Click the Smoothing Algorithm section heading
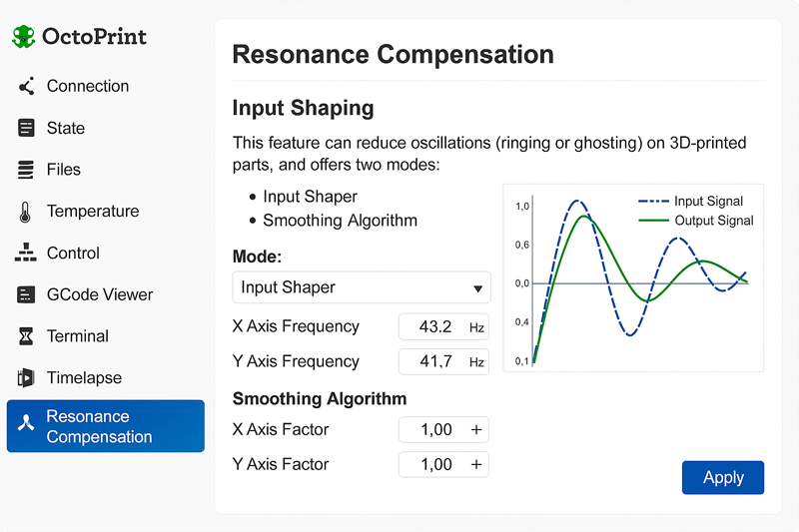Image resolution: width=799 pixels, height=532 pixels. point(320,398)
